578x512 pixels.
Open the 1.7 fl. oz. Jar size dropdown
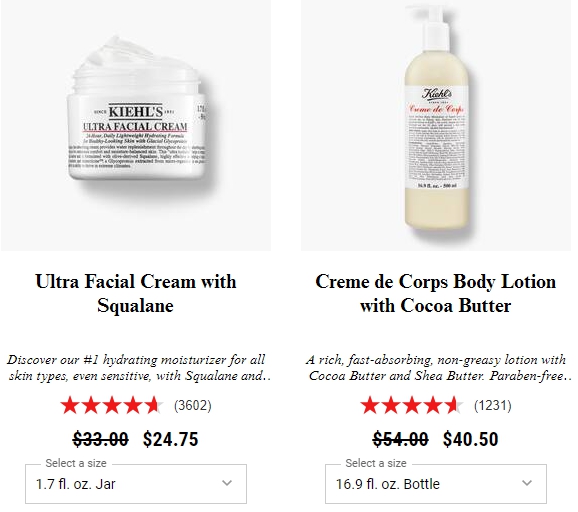point(136,484)
